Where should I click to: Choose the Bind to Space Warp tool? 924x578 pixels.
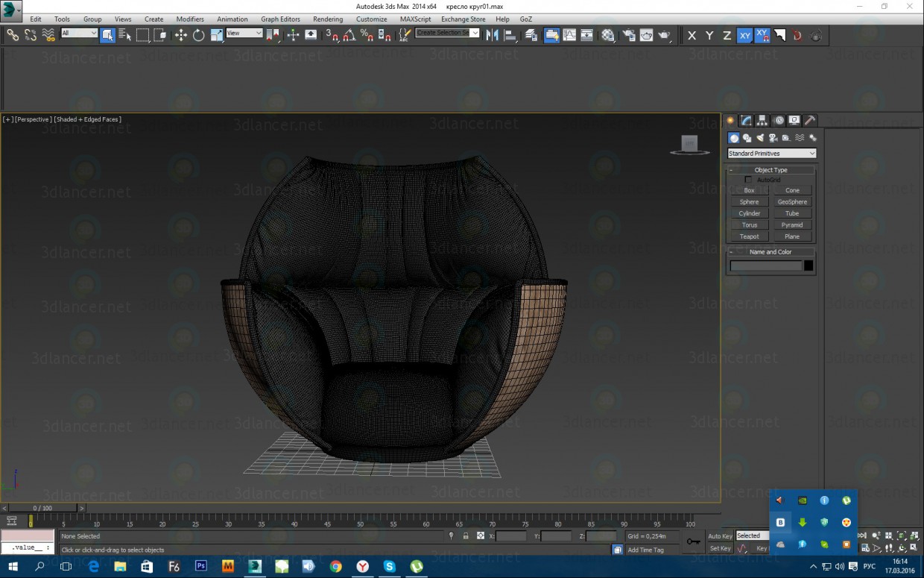tap(48, 34)
